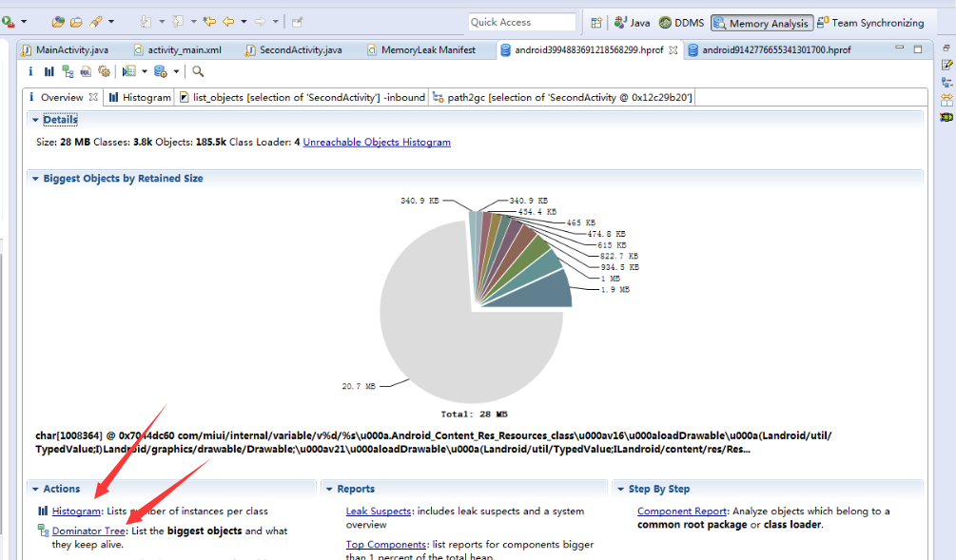This screenshot has width=956, height=560.
Task: Collapse Biggest Objects by Retained Size section
Action: click(x=35, y=179)
